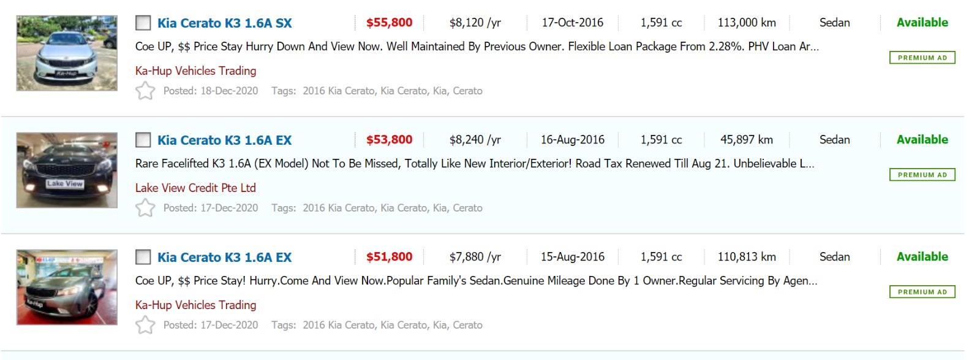Click the Premium Ad badge on third listing

coord(922,292)
